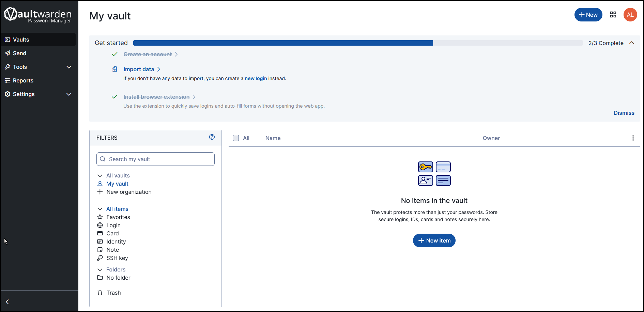Open the AL account avatar menu
Image resolution: width=644 pixels, height=312 pixels.
(630, 15)
